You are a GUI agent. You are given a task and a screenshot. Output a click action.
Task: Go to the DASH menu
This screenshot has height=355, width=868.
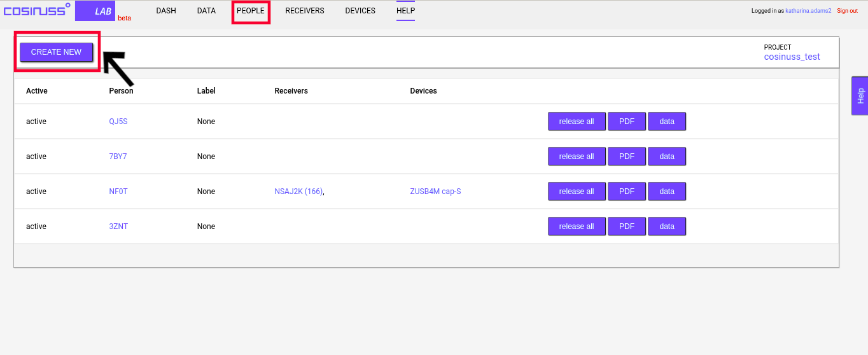coord(166,11)
